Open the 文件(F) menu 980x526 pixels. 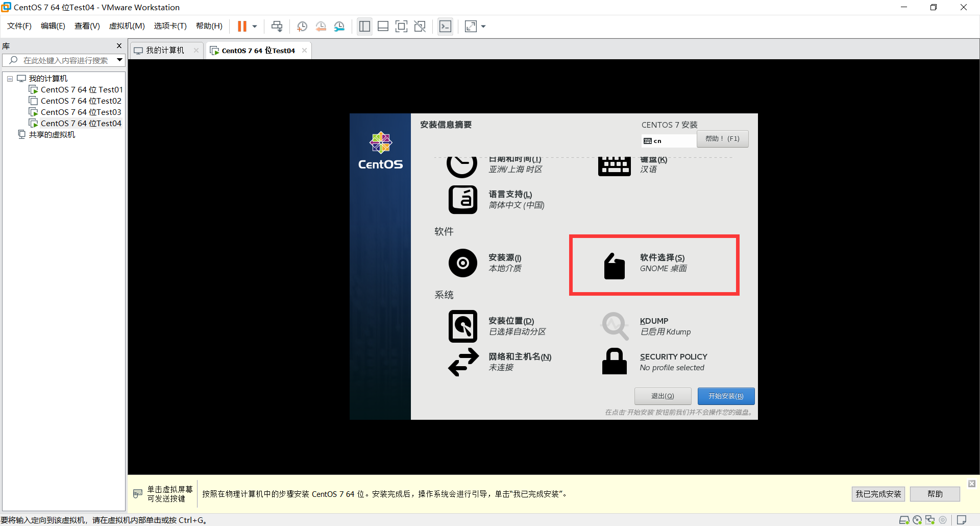coord(19,26)
